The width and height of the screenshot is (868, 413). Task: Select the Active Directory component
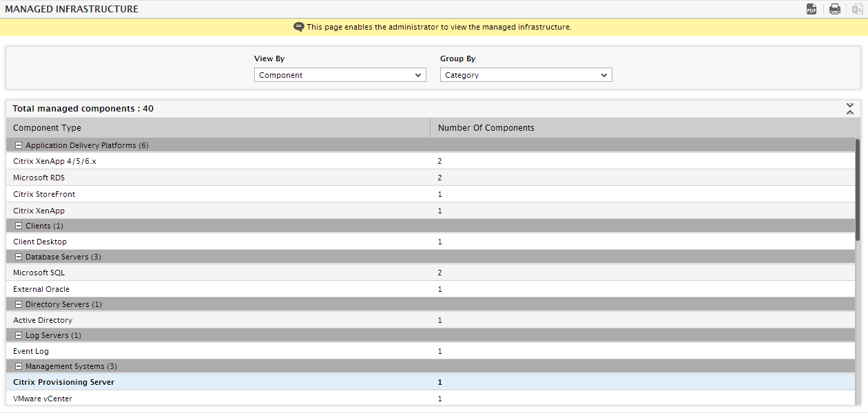tap(43, 320)
